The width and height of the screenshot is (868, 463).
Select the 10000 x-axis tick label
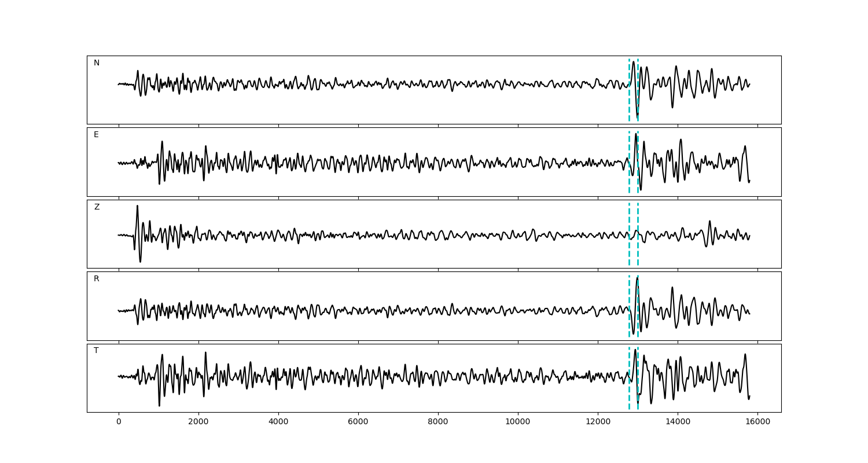(x=517, y=422)
